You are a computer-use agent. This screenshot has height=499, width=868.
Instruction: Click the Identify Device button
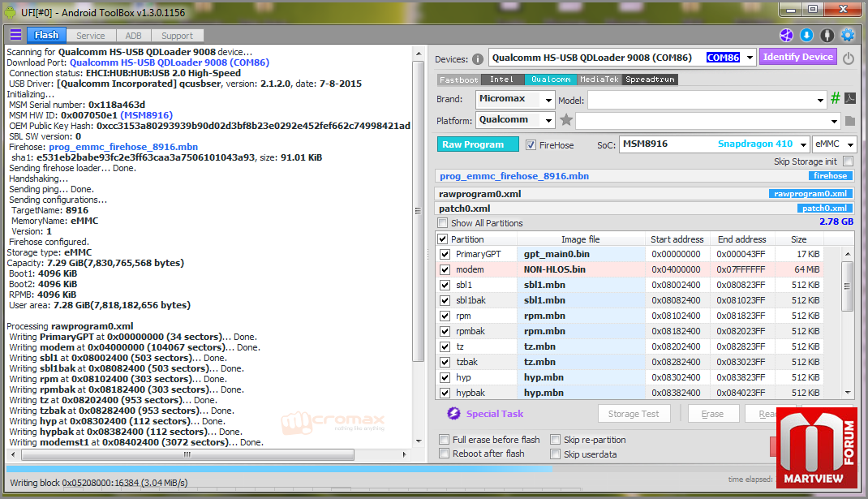[x=797, y=57]
